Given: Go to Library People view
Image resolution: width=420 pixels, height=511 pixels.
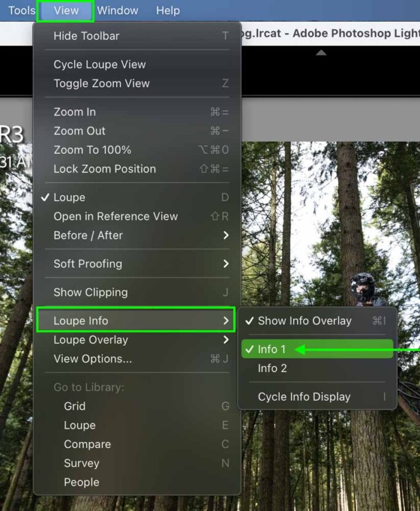Looking at the screenshot, I should pyautogui.click(x=137, y=482).
